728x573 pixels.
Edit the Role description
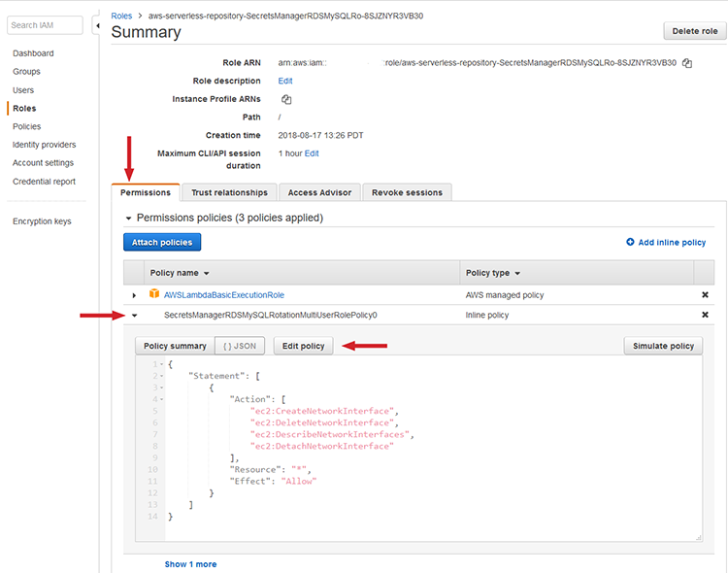(x=285, y=81)
